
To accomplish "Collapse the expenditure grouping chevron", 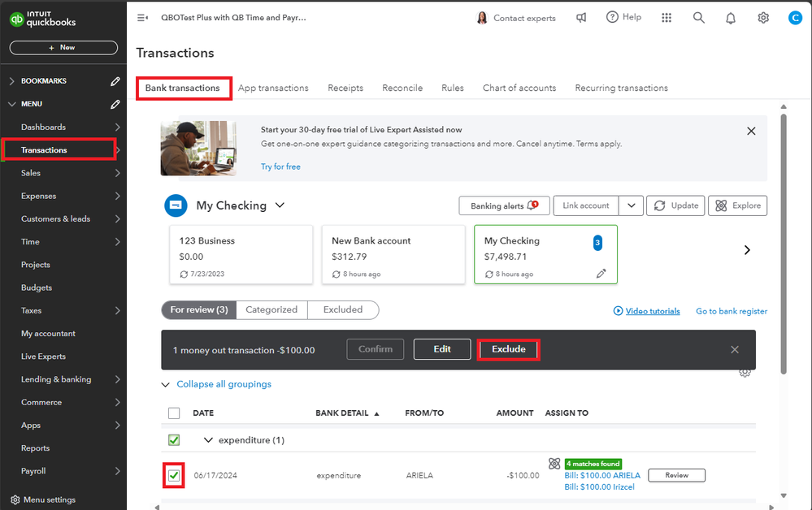I will tap(209, 440).
